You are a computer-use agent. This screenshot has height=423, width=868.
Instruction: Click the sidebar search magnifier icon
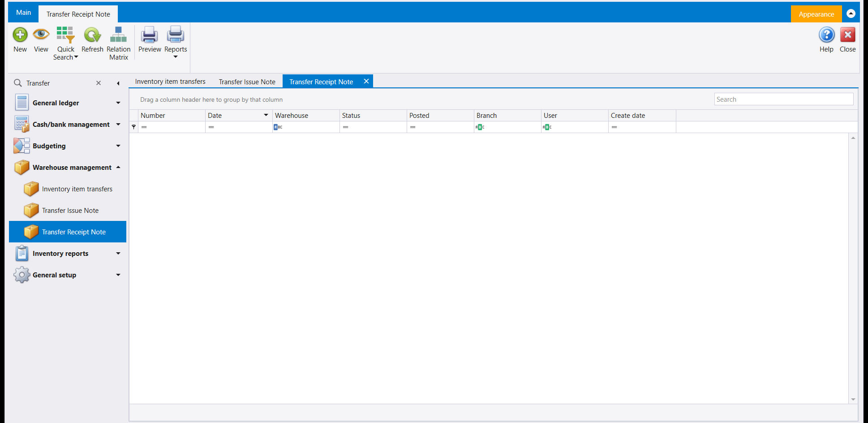coord(18,83)
